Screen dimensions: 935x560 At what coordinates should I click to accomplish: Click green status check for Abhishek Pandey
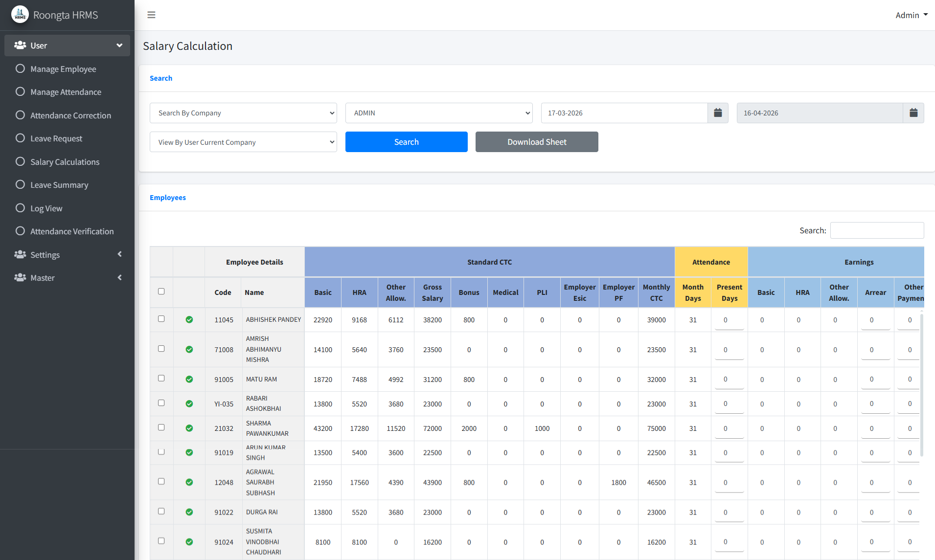tap(189, 320)
